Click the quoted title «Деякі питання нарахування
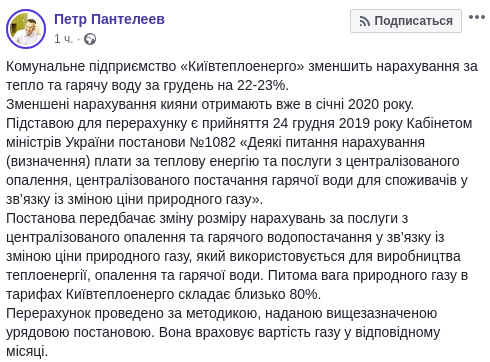The width and height of the screenshot is (490, 362). pyautogui.click(x=332, y=142)
